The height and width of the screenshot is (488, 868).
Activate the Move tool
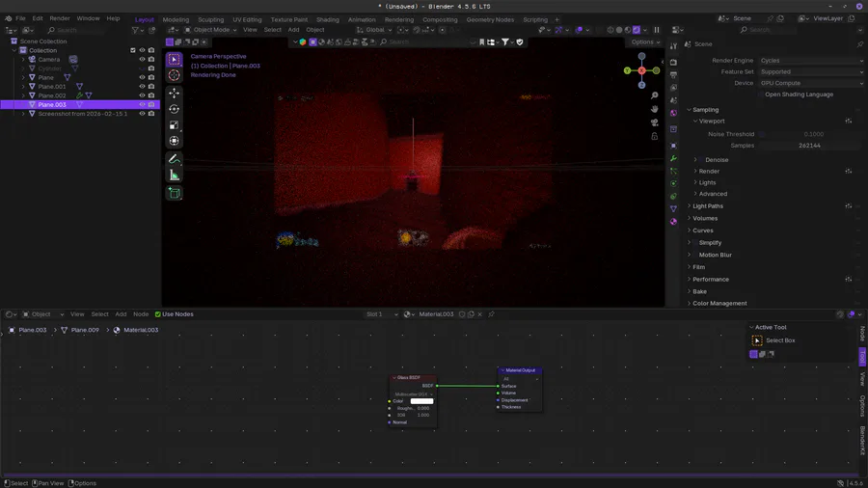[x=174, y=94]
